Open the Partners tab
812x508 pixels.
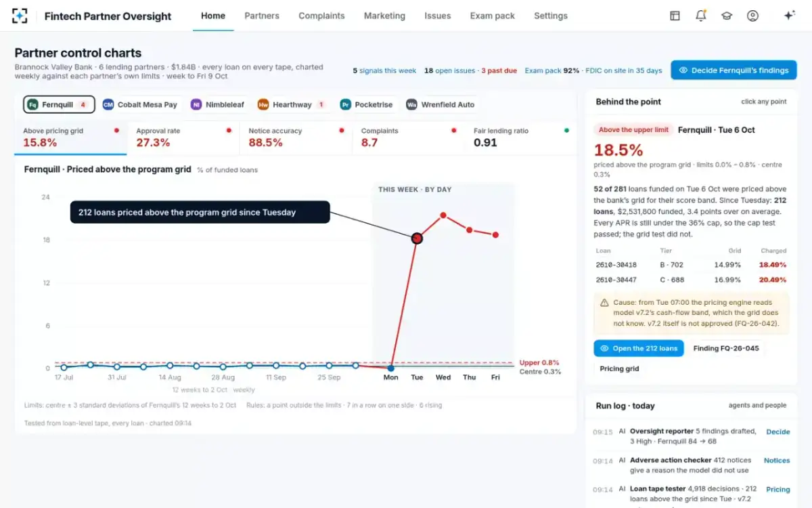click(262, 16)
